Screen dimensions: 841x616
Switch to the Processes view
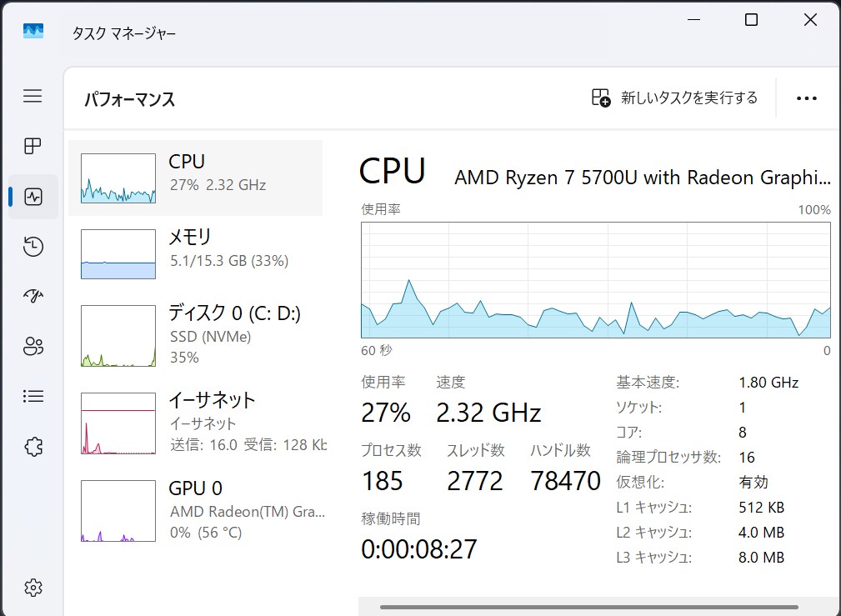33,146
